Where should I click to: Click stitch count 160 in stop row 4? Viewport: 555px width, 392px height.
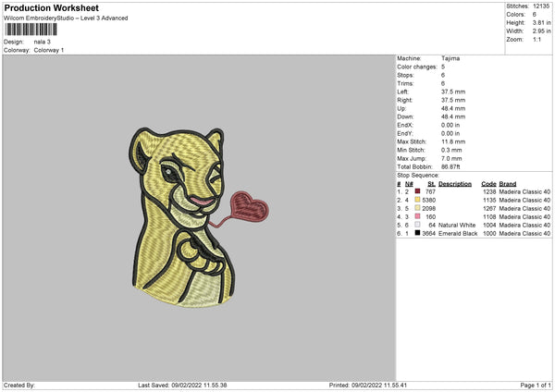[430, 217]
